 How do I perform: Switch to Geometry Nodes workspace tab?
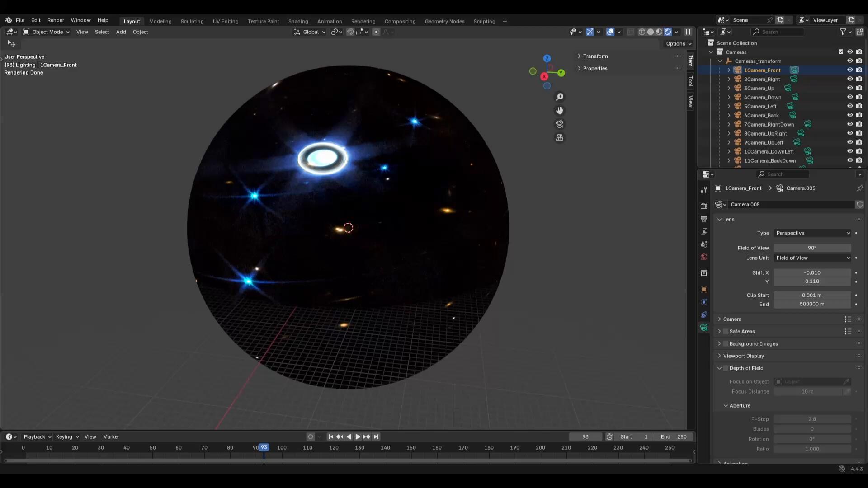(444, 21)
